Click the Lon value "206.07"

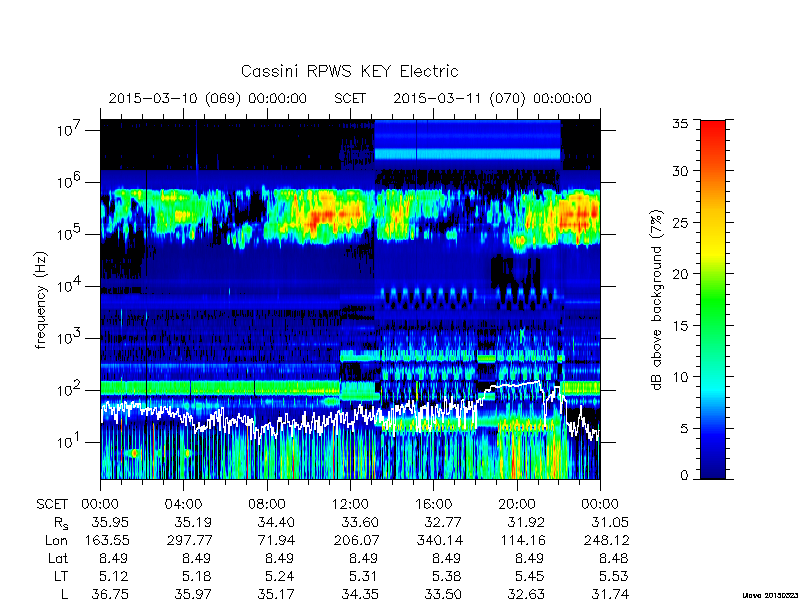pos(356,540)
